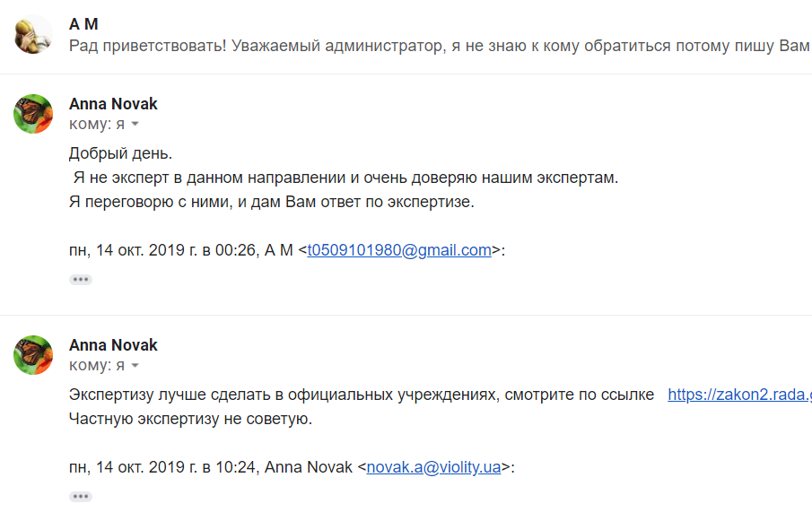Click the A M sender avatar
Screen dimensions: 812x521
pos(32,35)
